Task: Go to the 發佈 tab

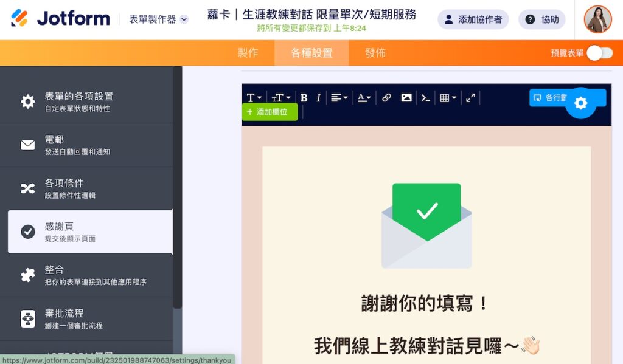Action: coord(375,53)
